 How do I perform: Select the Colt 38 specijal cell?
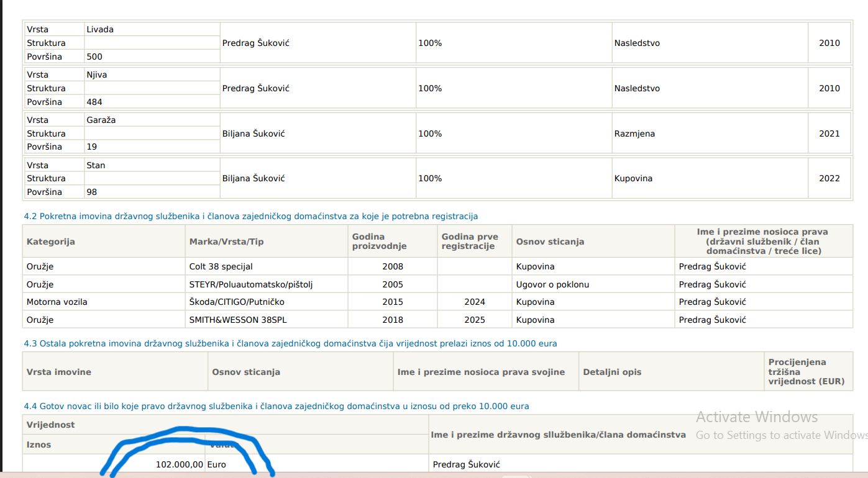click(x=221, y=266)
